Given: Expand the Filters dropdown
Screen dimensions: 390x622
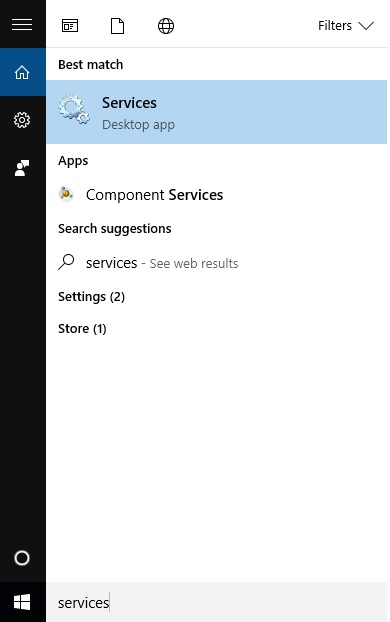Looking at the screenshot, I should [346, 26].
